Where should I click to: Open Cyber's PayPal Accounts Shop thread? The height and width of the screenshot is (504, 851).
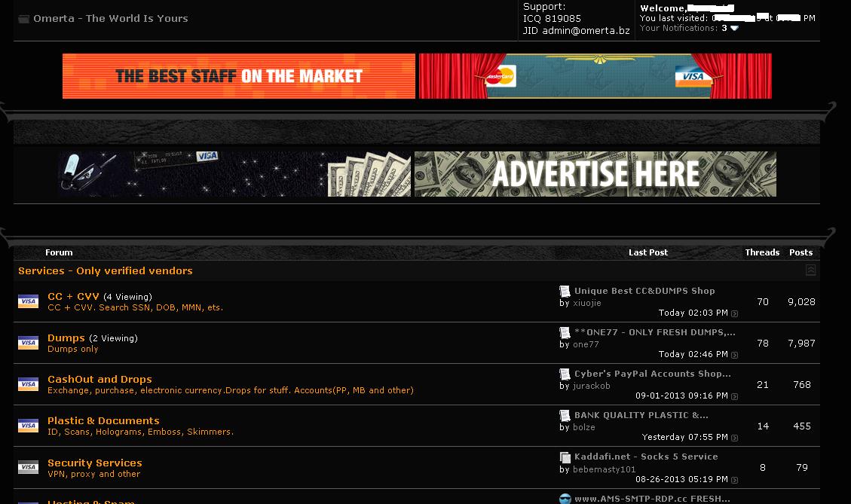pyautogui.click(x=652, y=374)
